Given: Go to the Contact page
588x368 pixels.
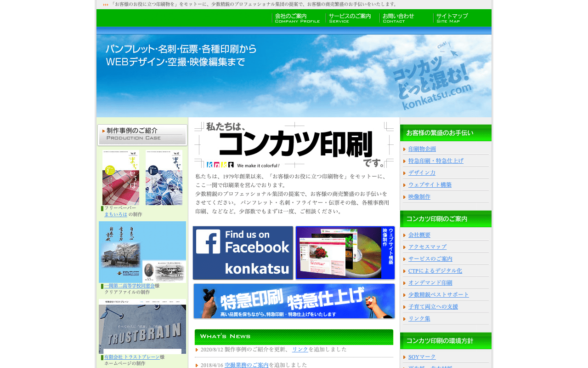Looking at the screenshot, I should (x=399, y=18).
